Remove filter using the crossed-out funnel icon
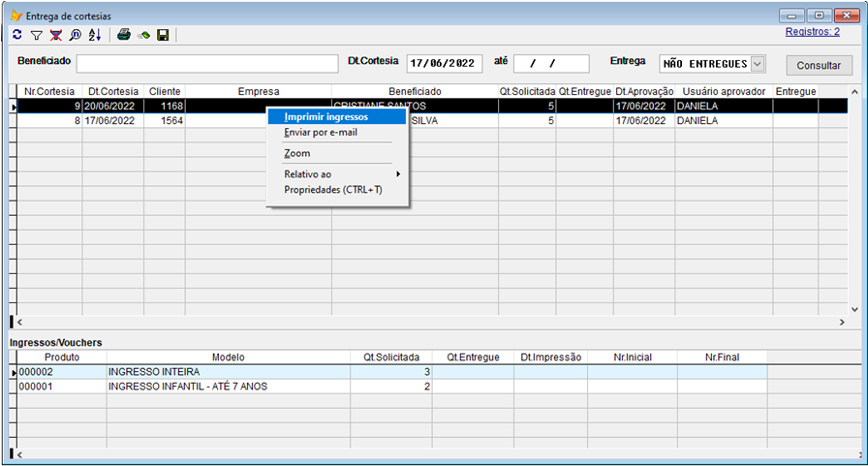This screenshot has width=868, height=466. tap(55, 35)
